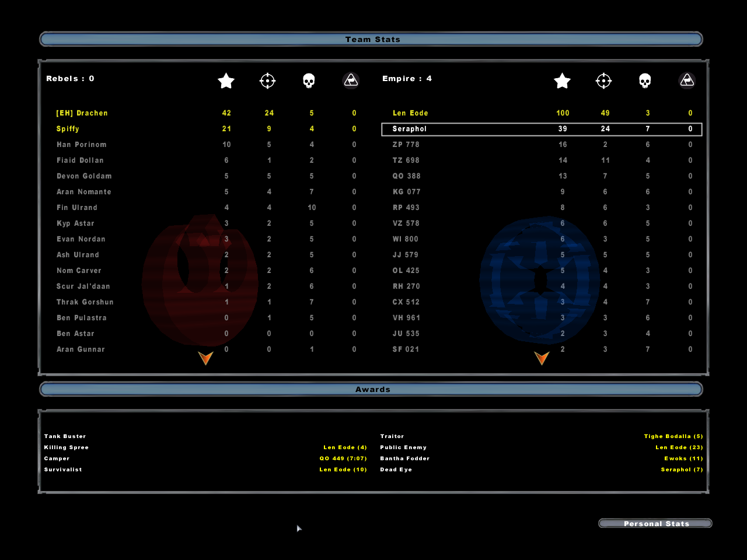The width and height of the screenshot is (747, 560).
Task: Click the Empire skull deaths icon
Action: tap(645, 80)
